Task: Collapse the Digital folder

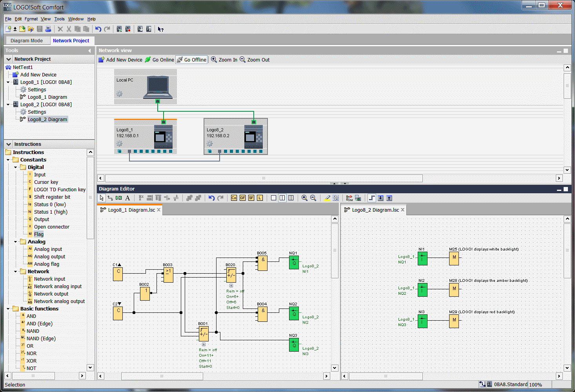Action: 16,167
